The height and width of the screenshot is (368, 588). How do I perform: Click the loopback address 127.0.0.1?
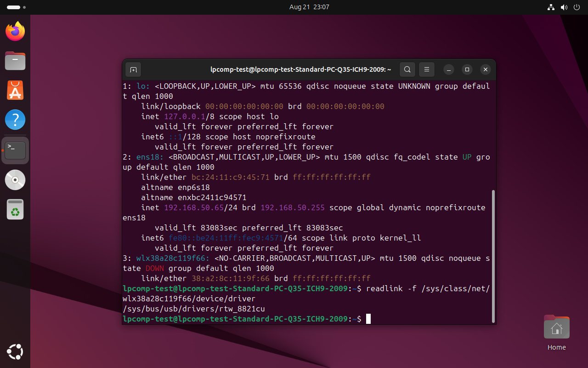(x=185, y=116)
